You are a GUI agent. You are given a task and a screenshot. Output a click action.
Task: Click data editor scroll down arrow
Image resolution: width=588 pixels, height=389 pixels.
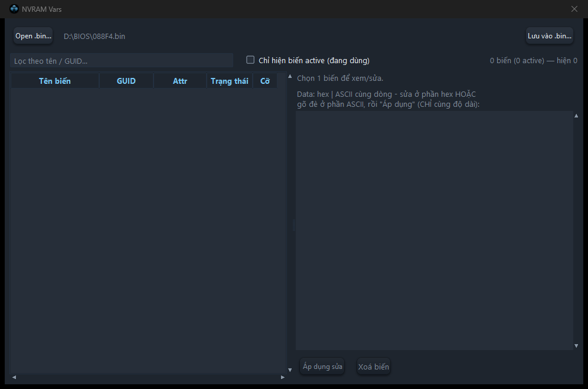coord(576,346)
